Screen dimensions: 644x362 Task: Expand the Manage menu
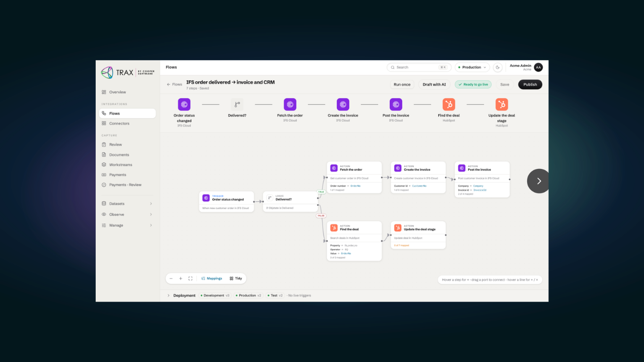pyautogui.click(x=127, y=225)
